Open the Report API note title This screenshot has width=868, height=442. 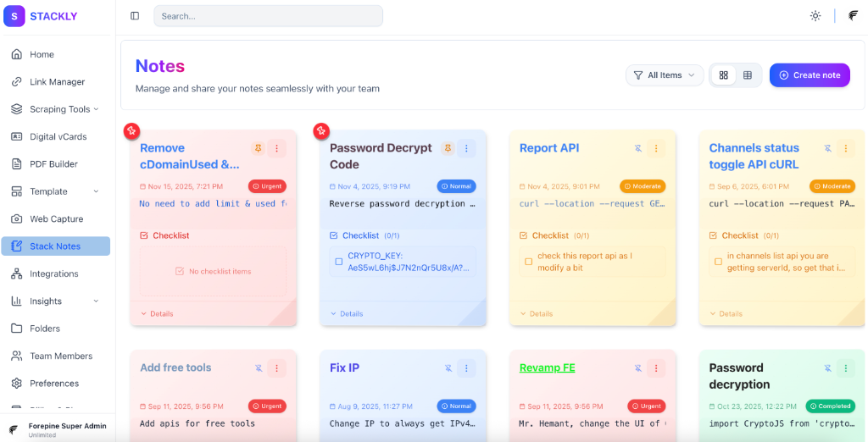(x=549, y=147)
